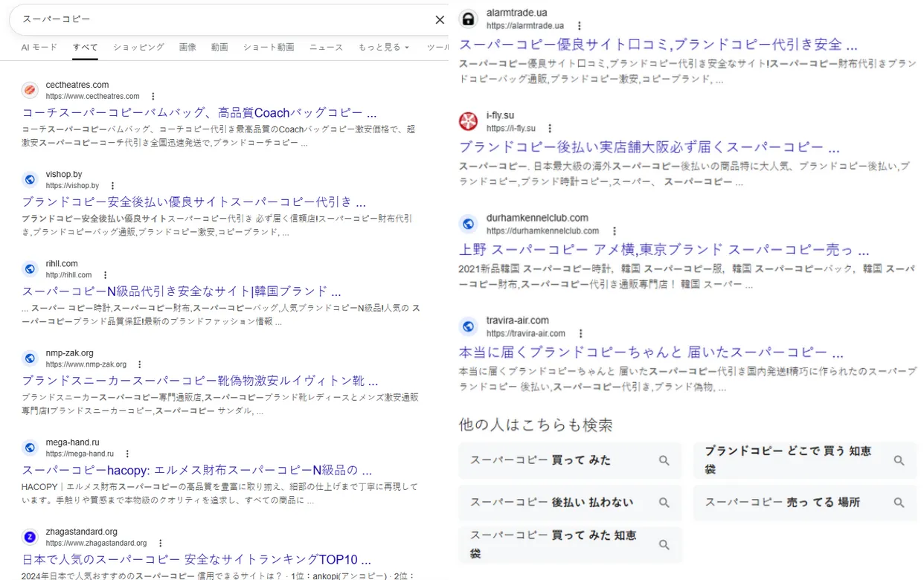Search related スーパーコピー 売ってる 場所
The image size is (924, 580).
coord(805,503)
